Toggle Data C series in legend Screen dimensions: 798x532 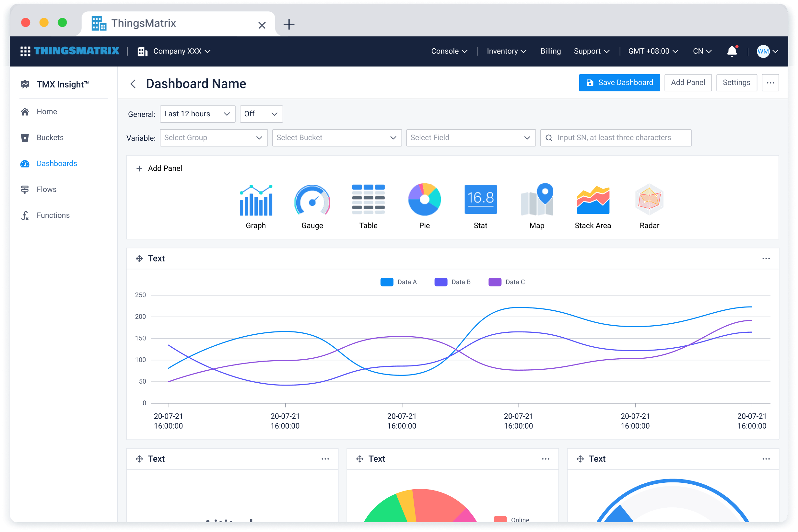tap(506, 282)
